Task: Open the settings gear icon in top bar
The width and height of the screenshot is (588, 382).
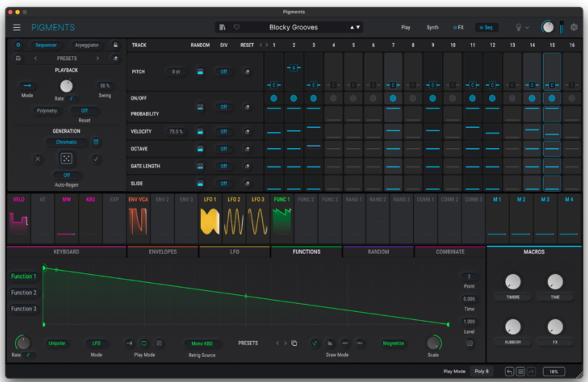Action: click(574, 27)
